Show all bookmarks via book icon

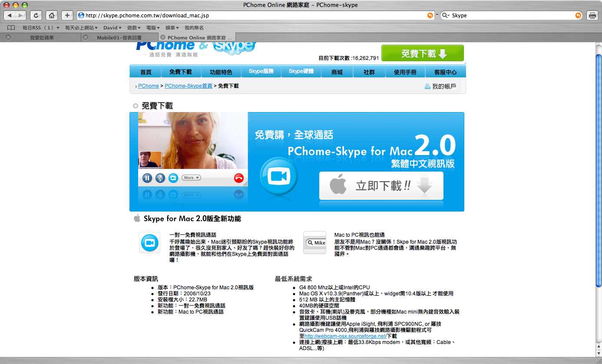11,27
